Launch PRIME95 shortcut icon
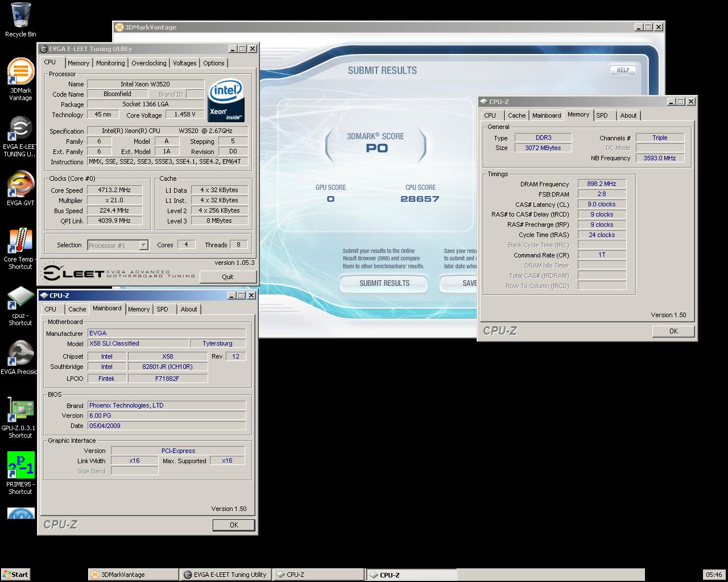The width and height of the screenshot is (728, 582). (20, 473)
